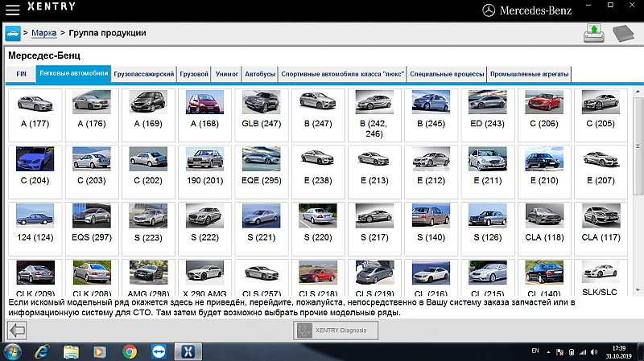
Task: Select the EQE (295) model
Action: click(261, 172)
